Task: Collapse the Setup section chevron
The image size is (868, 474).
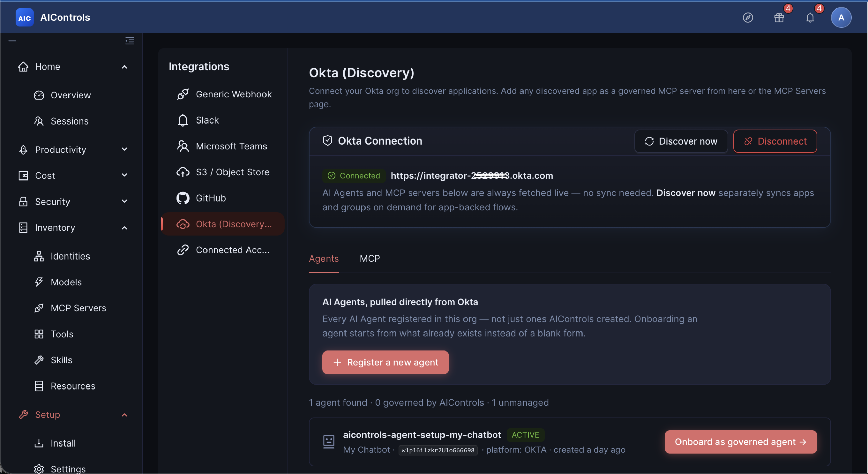Action: 124,415
